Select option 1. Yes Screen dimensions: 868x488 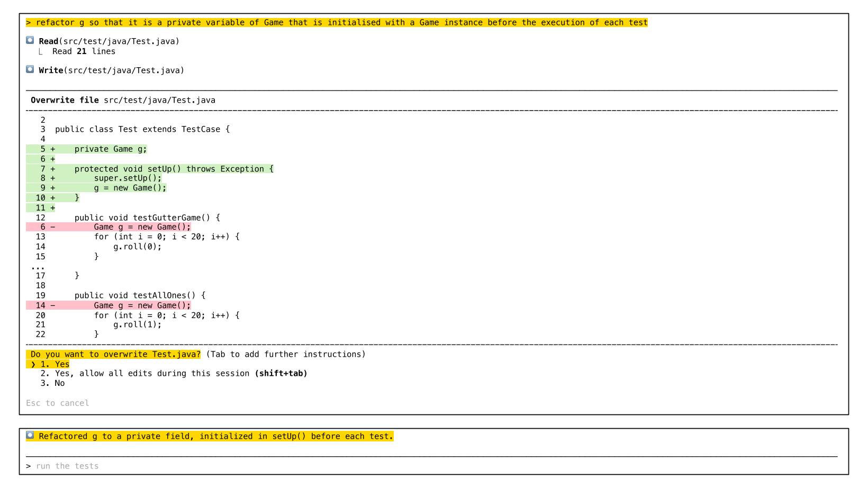(55, 365)
